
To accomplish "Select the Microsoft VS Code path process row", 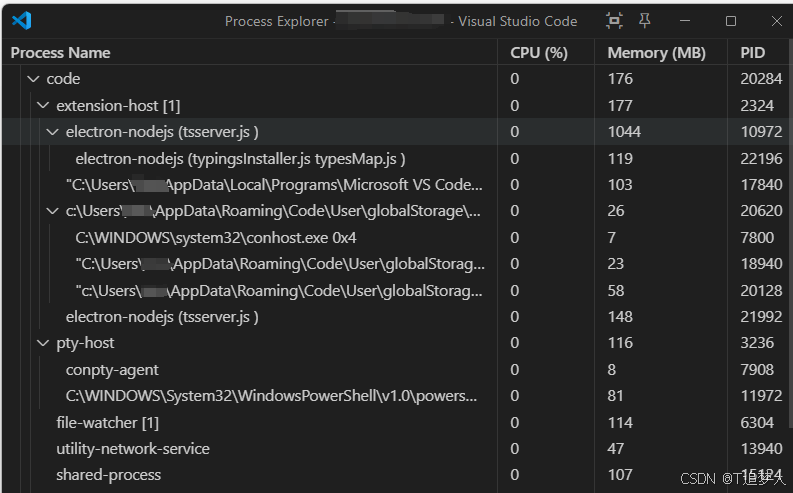I will [395, 185].
